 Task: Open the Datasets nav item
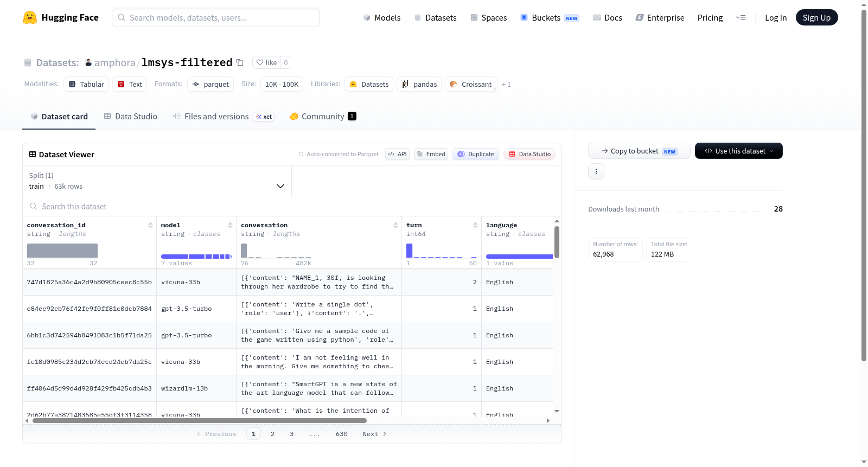(436, 17)
